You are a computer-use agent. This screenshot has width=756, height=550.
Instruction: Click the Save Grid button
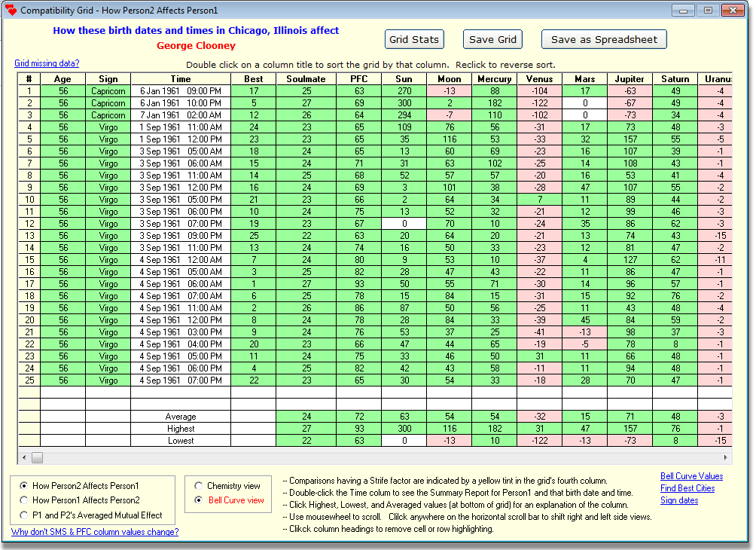pos(492,39)
